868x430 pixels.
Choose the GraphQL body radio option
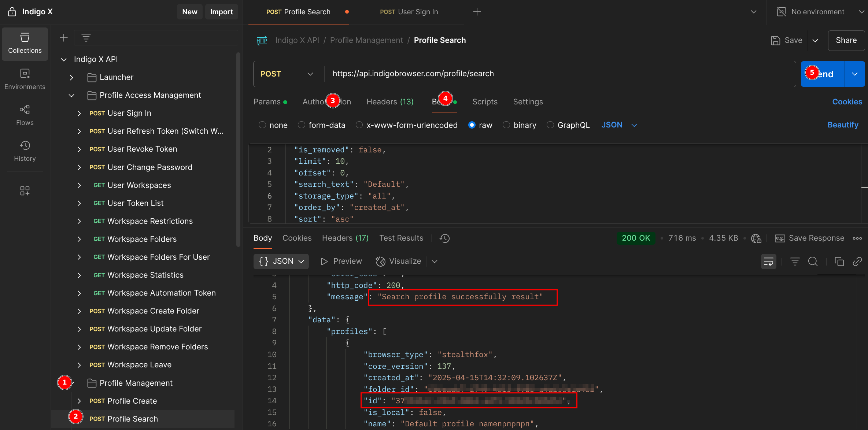pyautogui.click(x=550, y=125)
